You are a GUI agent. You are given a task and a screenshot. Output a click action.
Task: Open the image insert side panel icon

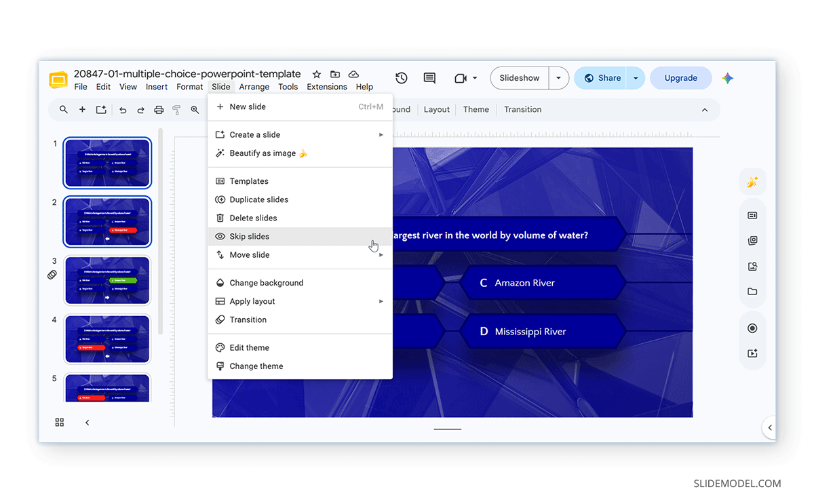click(752, 267)
